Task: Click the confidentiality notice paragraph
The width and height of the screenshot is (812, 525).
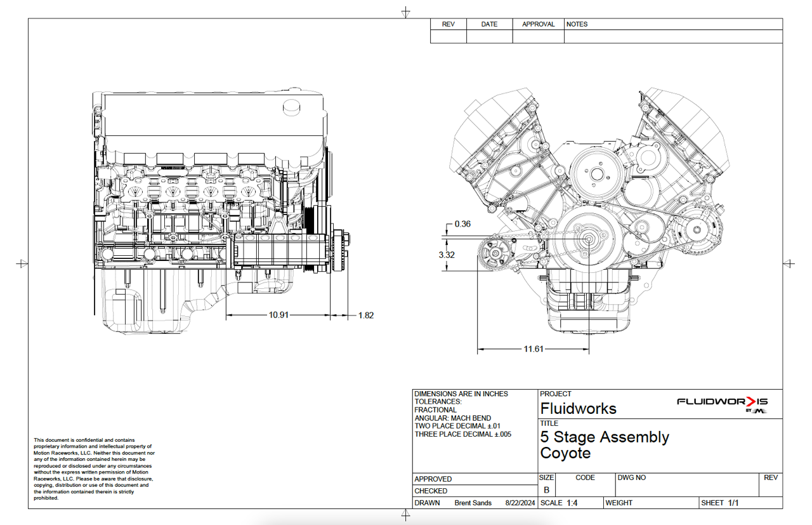Action: click(x=94, y=469)
